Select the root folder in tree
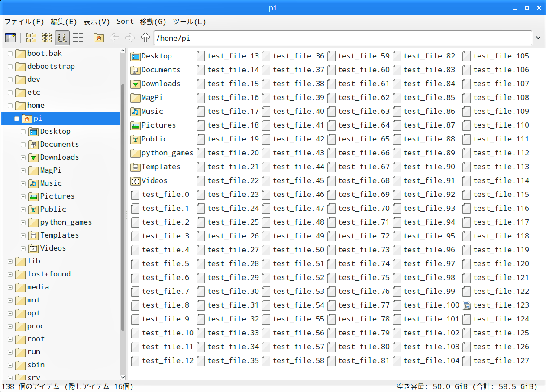The height and width of the screenshot is (392, 546). pos(36,339)
